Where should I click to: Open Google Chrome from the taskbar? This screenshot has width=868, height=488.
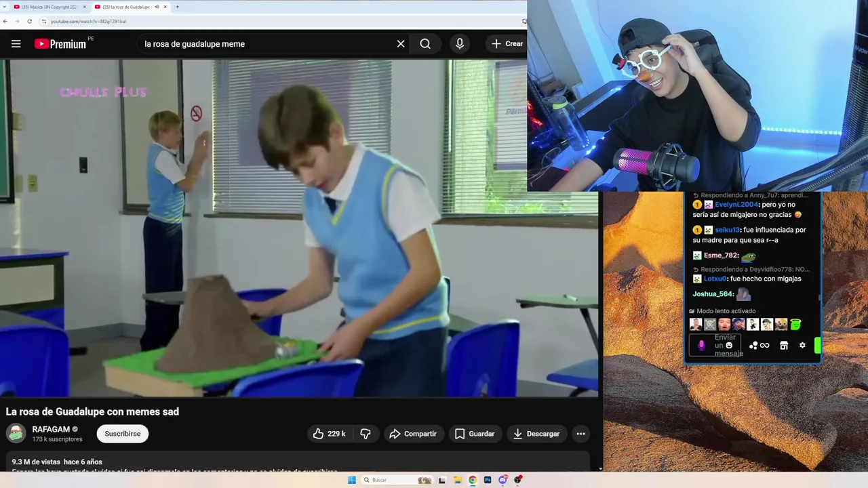coord(473,480)
